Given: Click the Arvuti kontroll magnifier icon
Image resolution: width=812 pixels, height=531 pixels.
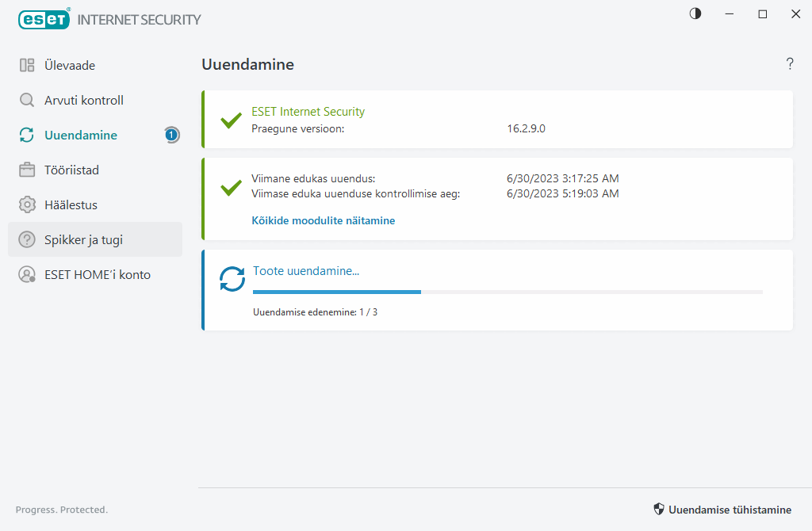Looking at the screenshot, I should pos(27,101).
